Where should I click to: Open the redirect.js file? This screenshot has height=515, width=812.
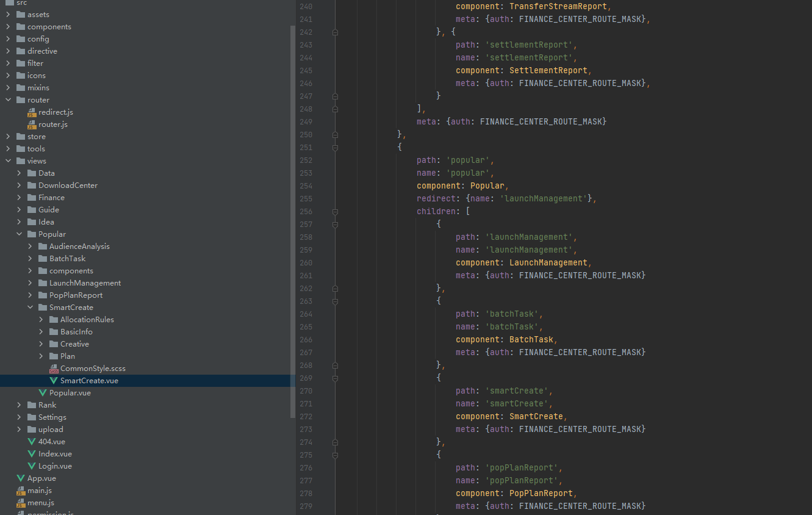[x=56, y=112]
